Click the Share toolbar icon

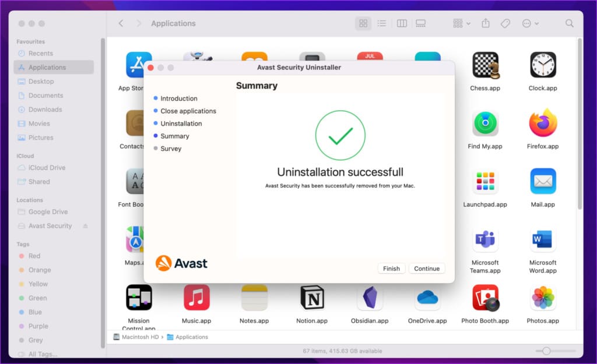486,23
